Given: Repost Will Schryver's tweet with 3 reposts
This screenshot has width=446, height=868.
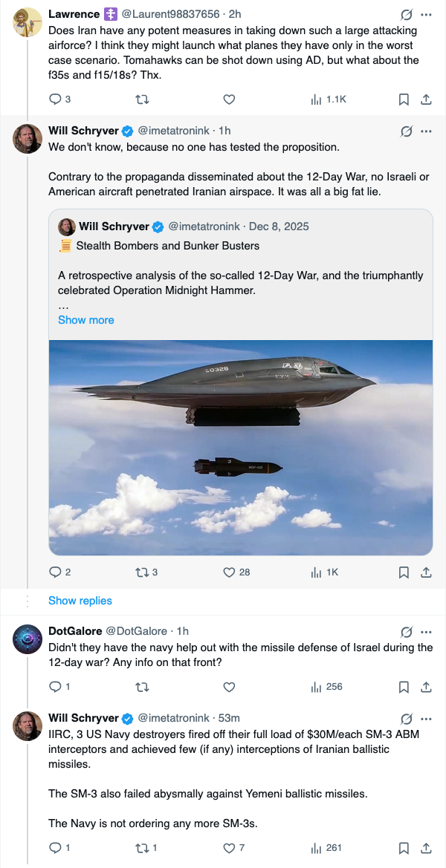Looking at the screenshot, I should (141, 572).
